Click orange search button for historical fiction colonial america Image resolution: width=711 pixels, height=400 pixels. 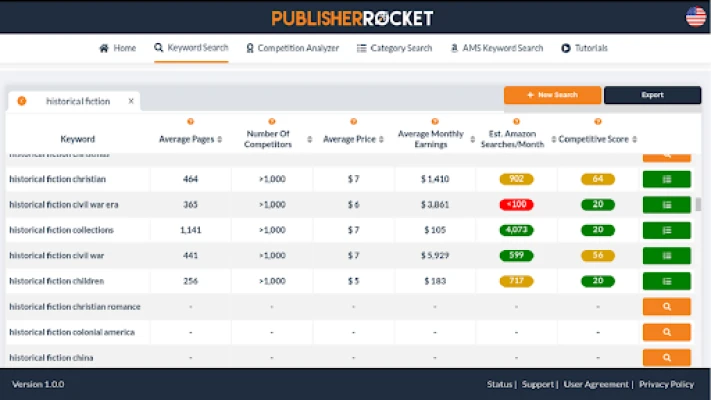[x=666, y=332]
